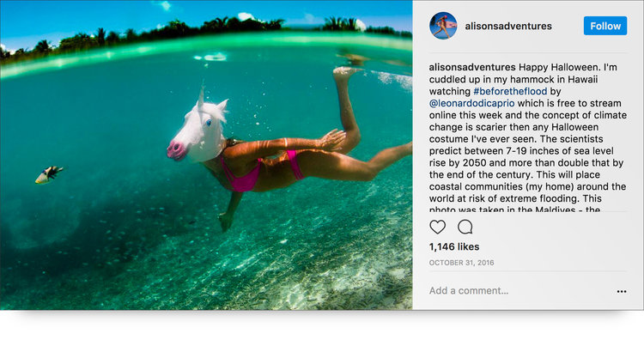Click the comment speech bubble icon

click(x=465, y=227)
